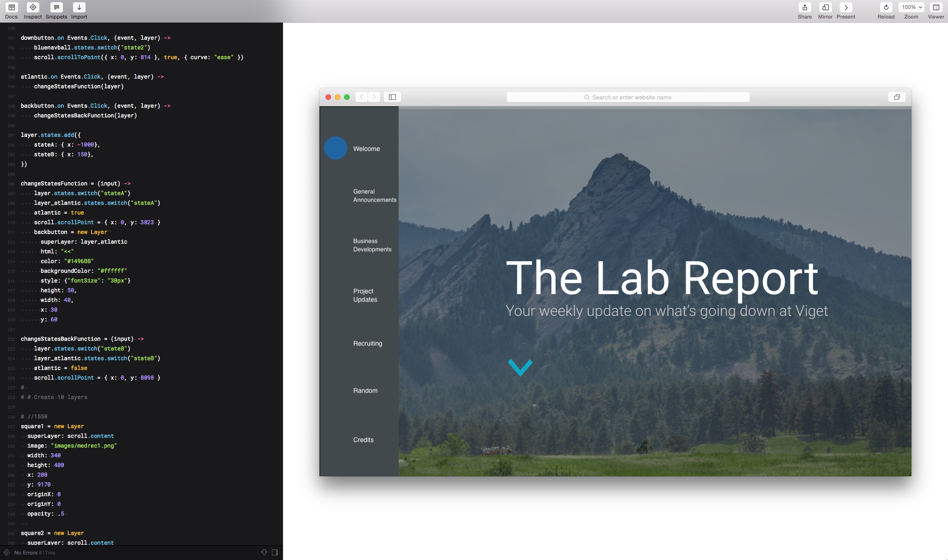The width and height of the screenshot is (948, 560).
Task: Click the browser tabs overview icon
Action: click(897, 97)
